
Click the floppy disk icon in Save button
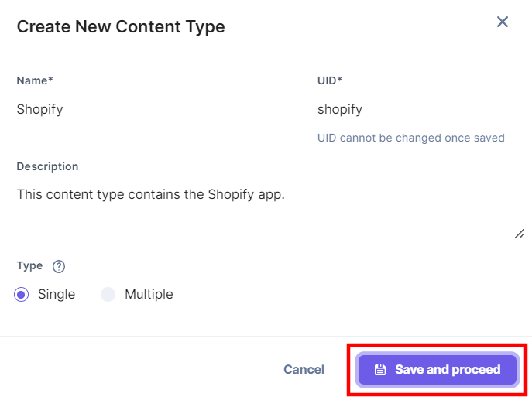379,370
